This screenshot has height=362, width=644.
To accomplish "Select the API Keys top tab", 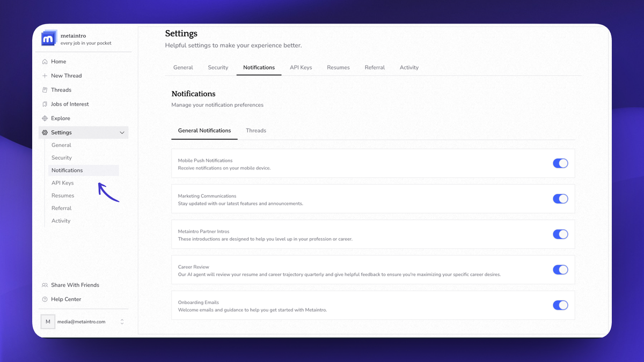I will [x=301, y=68].
